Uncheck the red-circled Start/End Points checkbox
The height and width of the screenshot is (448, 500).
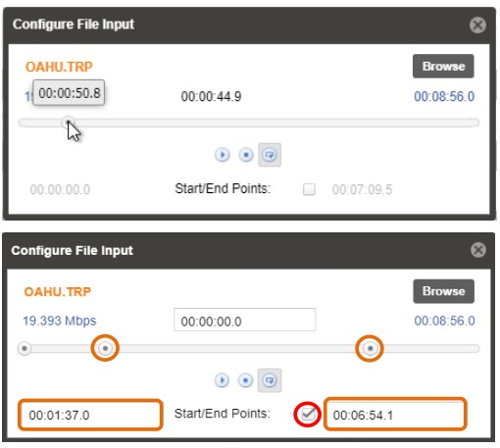coord(308,415)
